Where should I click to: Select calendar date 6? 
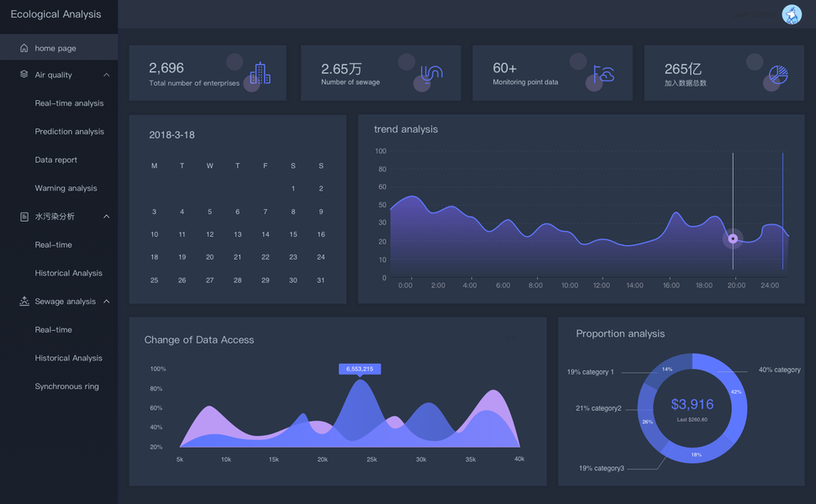click(x=237, y=212)
